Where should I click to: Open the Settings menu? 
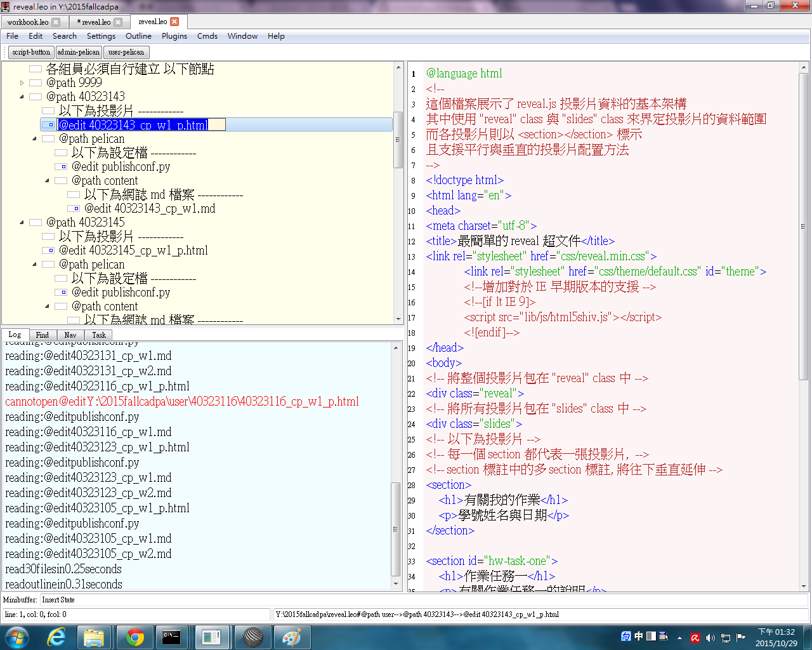[101, 36]
